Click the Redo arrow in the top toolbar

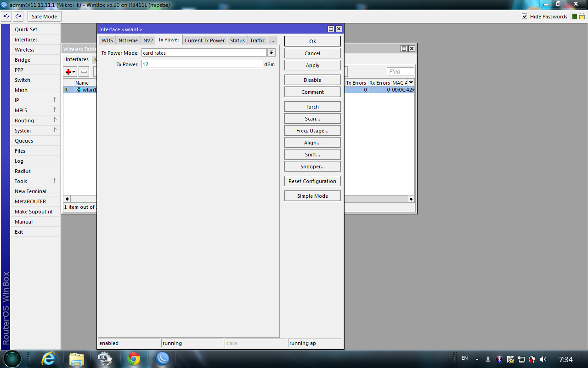tap(18, 17)
